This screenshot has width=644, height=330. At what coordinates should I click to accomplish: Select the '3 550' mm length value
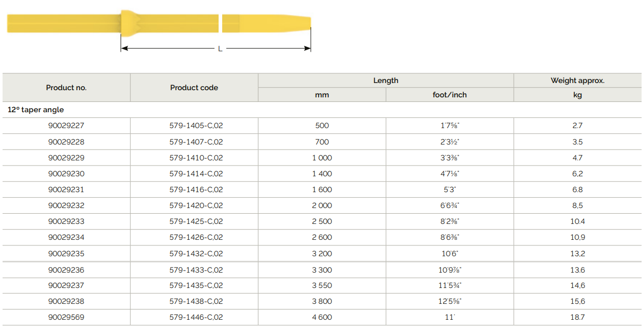pyautogui.click(x=322, y=285)
